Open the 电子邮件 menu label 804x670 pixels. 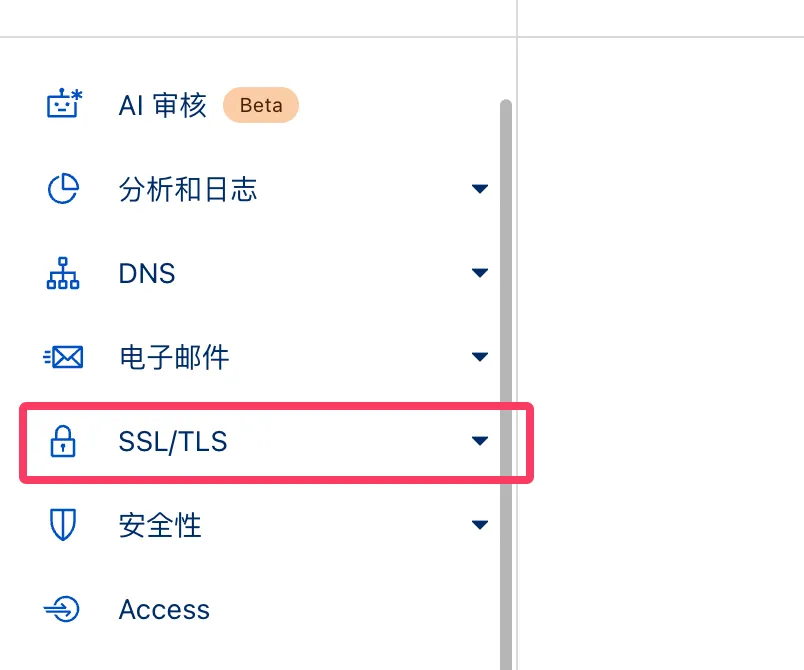[x=173, y=357]
